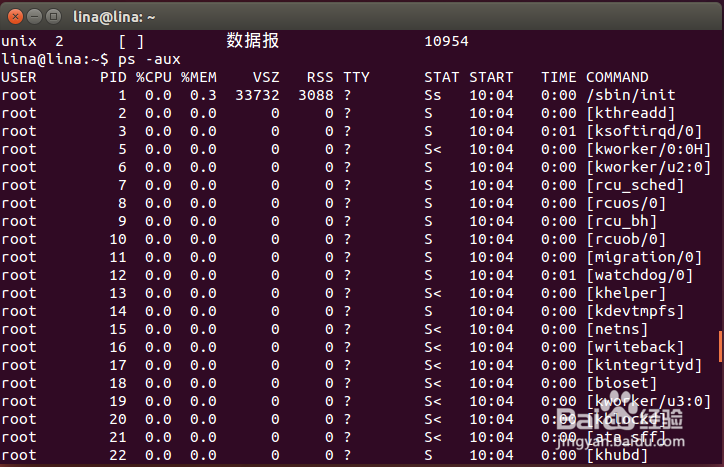Click the 0:01 time of ksoftirqd/0 row
The width and height of the screenshot is (724, 467).
point(559,131)
